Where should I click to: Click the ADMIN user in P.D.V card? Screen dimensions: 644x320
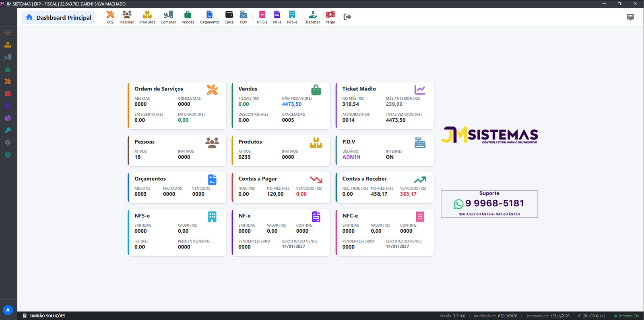coord(351,157)
